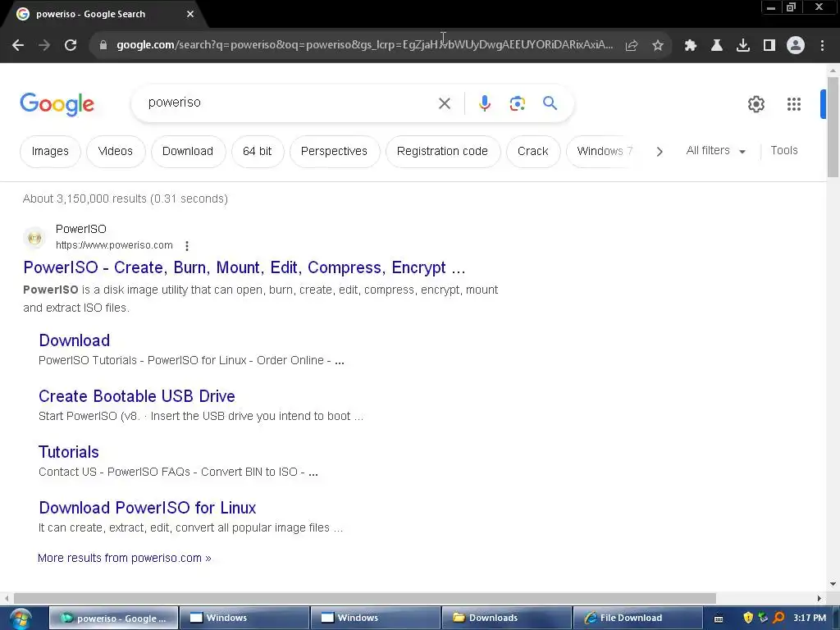Select the 64 bit filter chip
Image resolution: width=840 pixels, height=630 pixels.
click(x=258, y=152)
